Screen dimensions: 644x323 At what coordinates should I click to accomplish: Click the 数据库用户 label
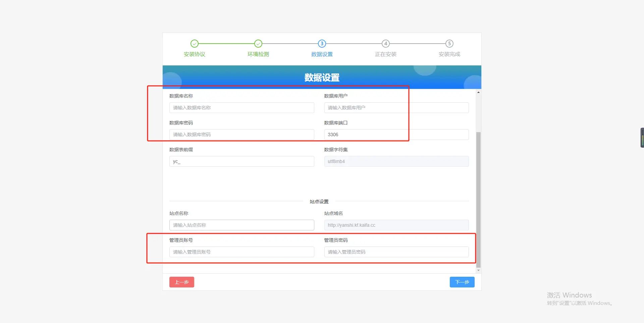336,96
